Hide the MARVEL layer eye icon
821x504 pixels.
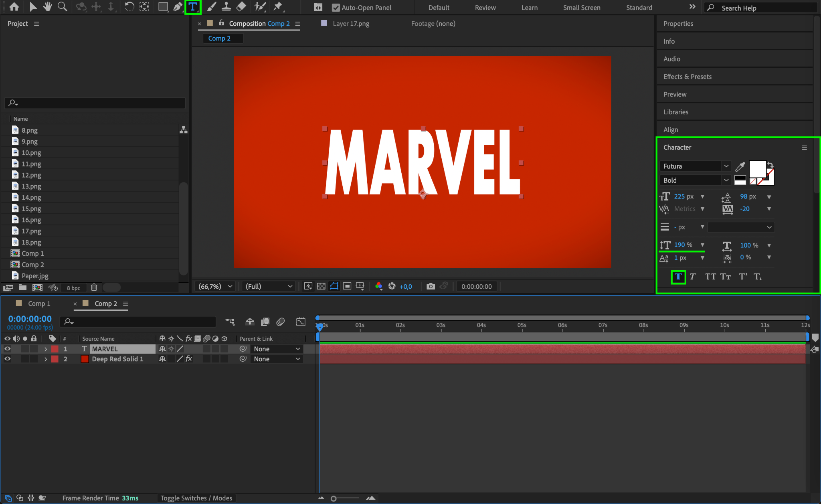(x=7, y=349)
